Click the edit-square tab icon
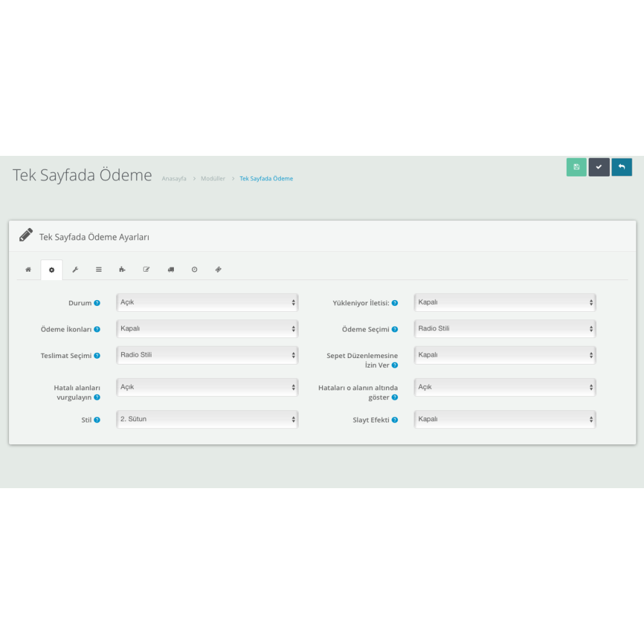This screenshot has height=644, width=644. click(146, 269)
